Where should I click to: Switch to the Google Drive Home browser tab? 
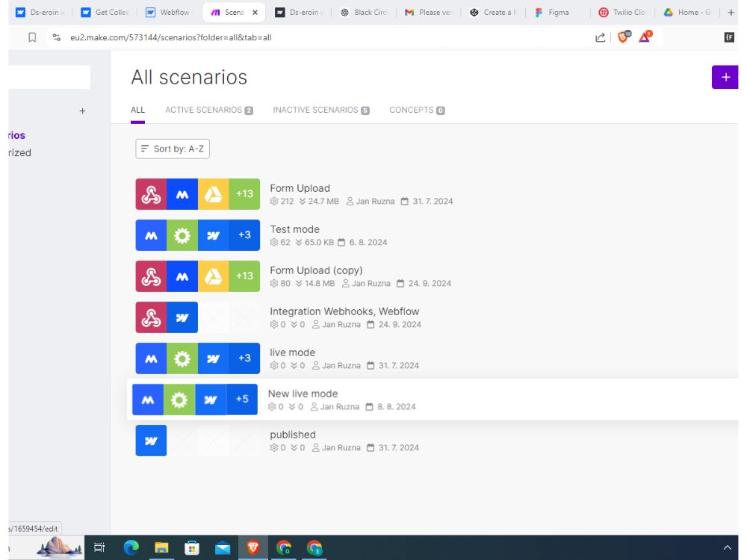click(689, 13)
